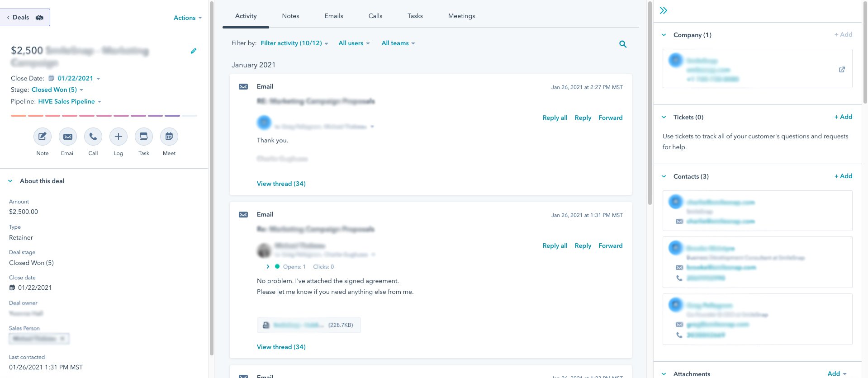Remove the Sales Person tag with x
The height and width of the screenshot is (378, 868).
pyautogui.click(x=62, y=339)
